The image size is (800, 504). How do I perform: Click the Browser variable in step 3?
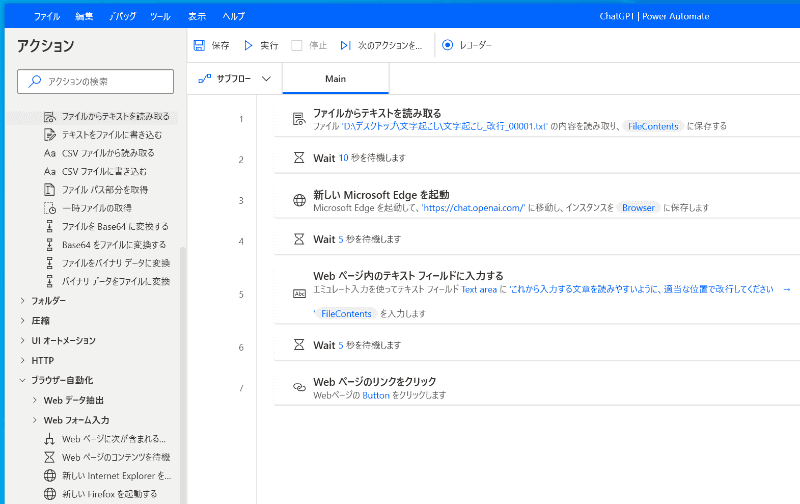point(638,208)
